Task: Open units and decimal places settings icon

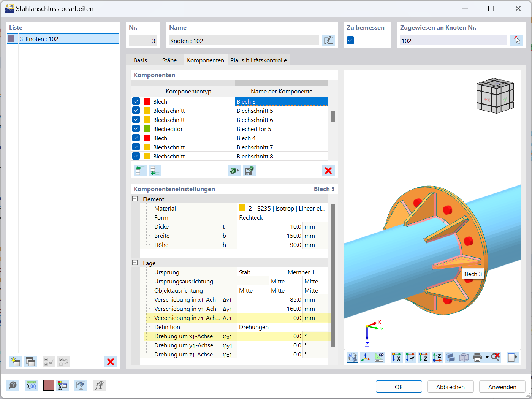Action: click(31, 386)
